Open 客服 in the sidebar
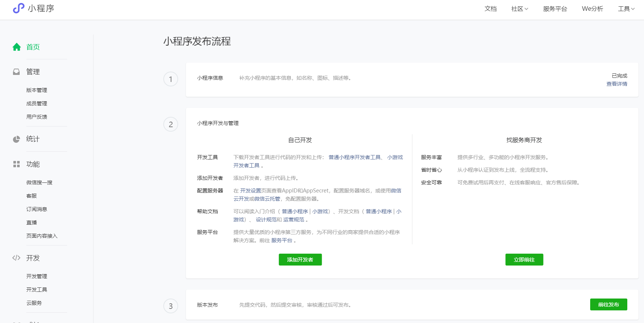The height and width of the screenshot is (323, 644). point(32,196)
